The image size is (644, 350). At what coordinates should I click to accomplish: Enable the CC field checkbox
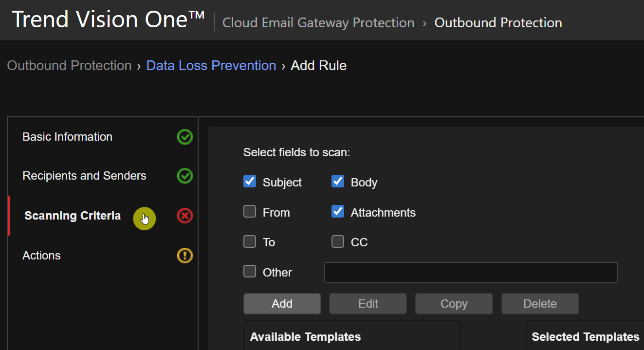pyautogui.click(x=338, y=241)
